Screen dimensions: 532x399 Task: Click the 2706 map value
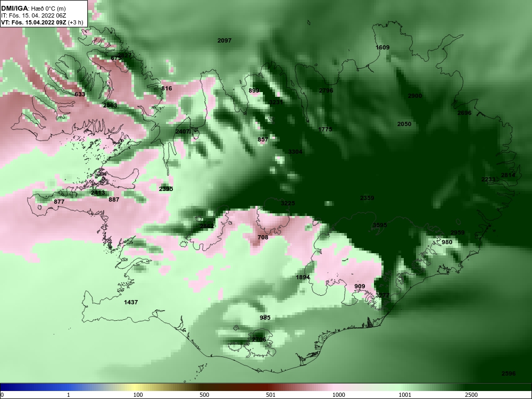tap(259, 339)
